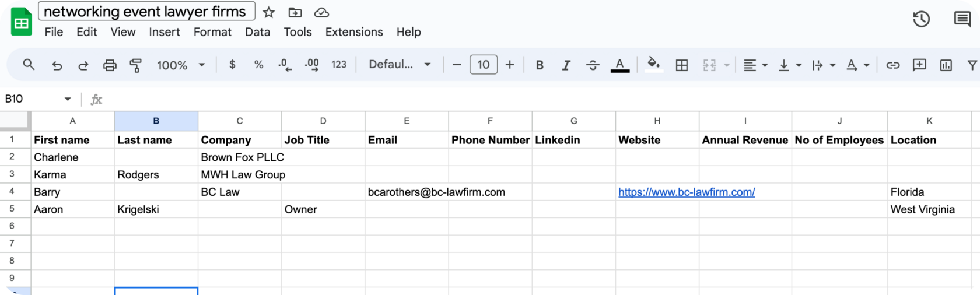Viewport: 980px width, 295px height.
Task: Toggle bold formatting
Action: tap(540, 65)
